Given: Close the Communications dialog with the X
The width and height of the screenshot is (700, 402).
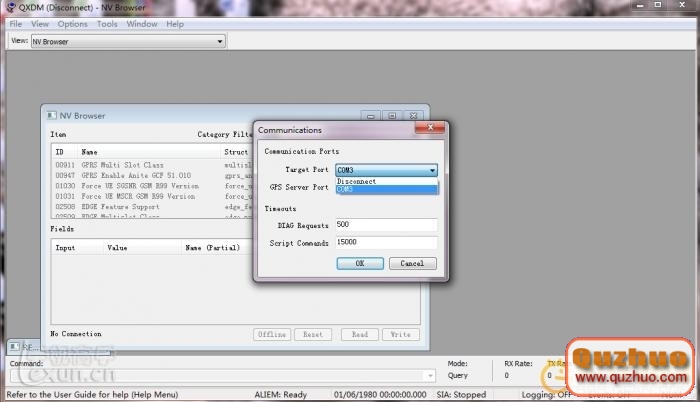Looking at the screenshot, I should click(429, 128).
